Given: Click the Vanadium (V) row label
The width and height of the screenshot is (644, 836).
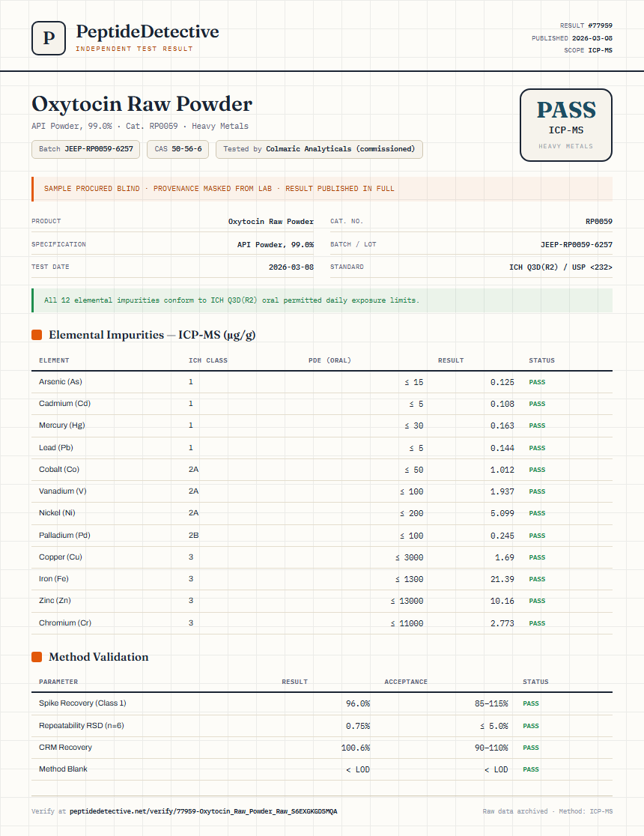Looking at the screenshot, I should (x=62, y=491).
